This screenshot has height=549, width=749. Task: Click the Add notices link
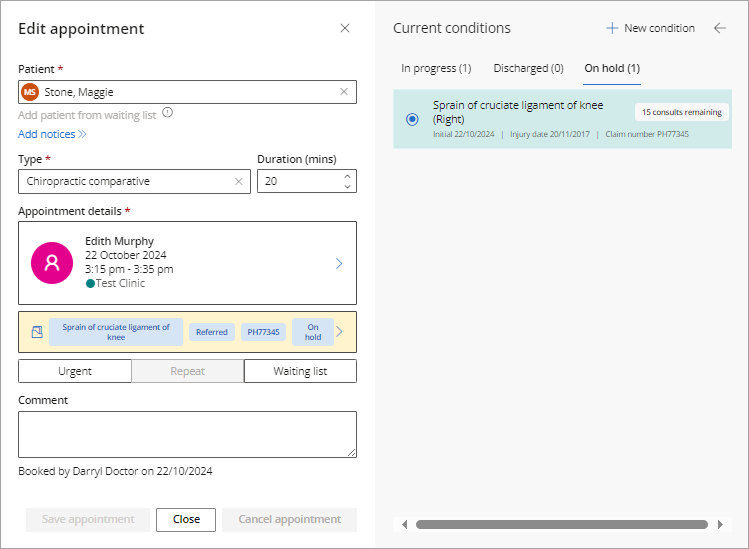tap(52, 134)
